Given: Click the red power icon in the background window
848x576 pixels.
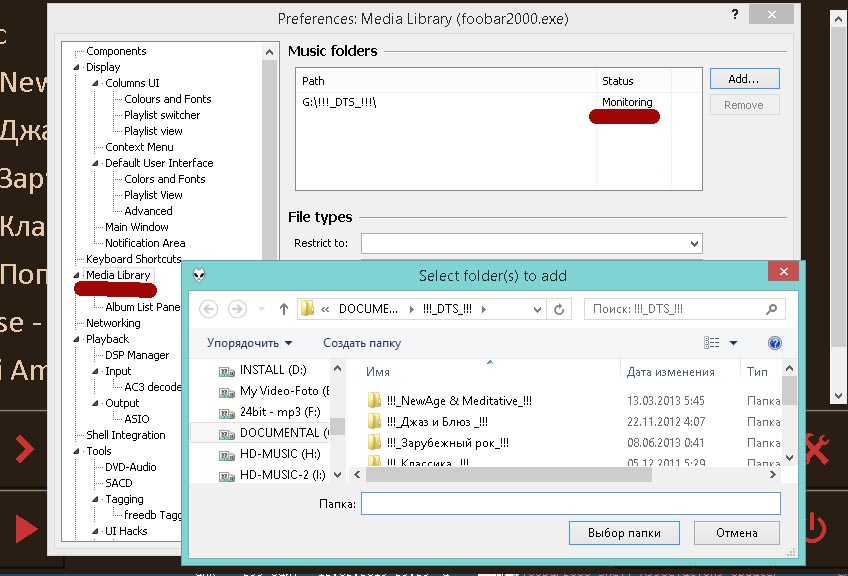Looking at the screenshot, I should (815, 527).
